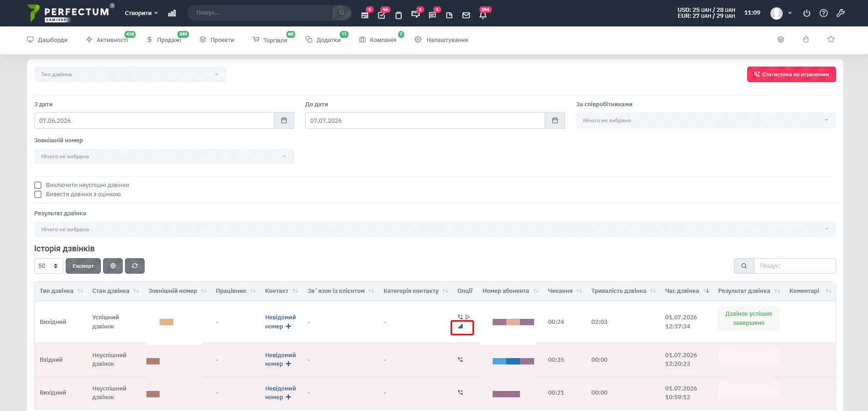Open the 'Продажі' menu
868x411 pixels.
coord(164,40)
